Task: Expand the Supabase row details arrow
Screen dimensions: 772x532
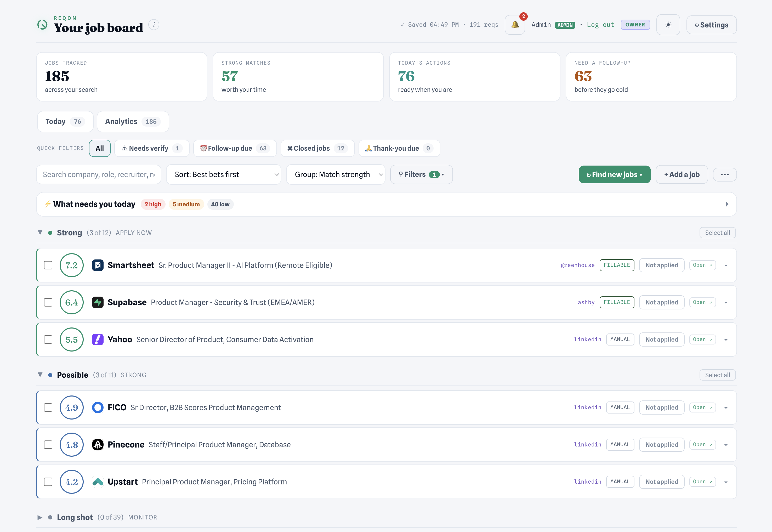Action: click(x=726, y=303)
